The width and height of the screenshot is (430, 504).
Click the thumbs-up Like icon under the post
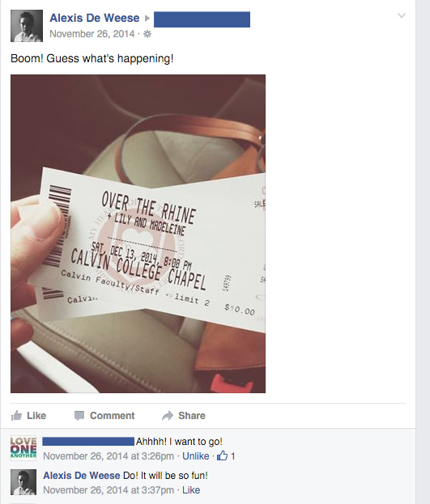click(16, 416)
